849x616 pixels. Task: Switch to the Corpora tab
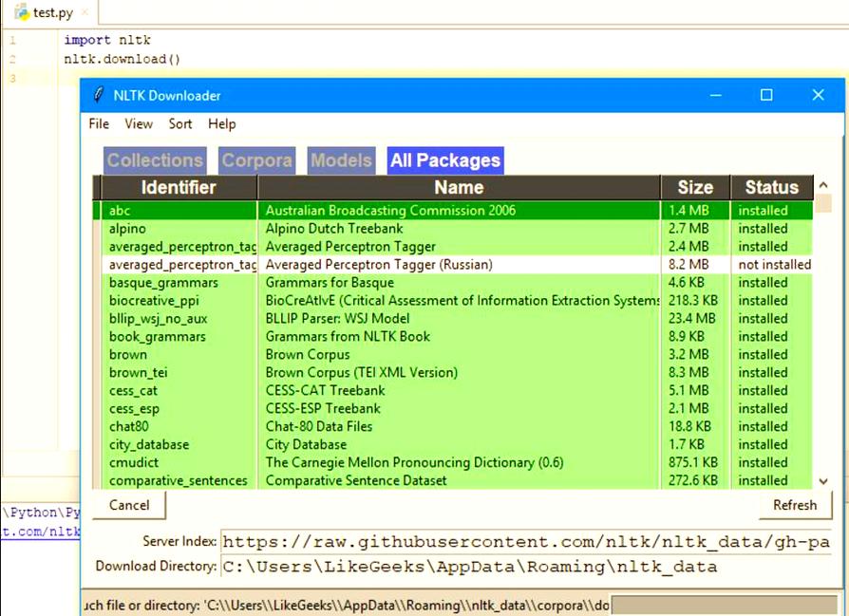(x=256, y=160)
